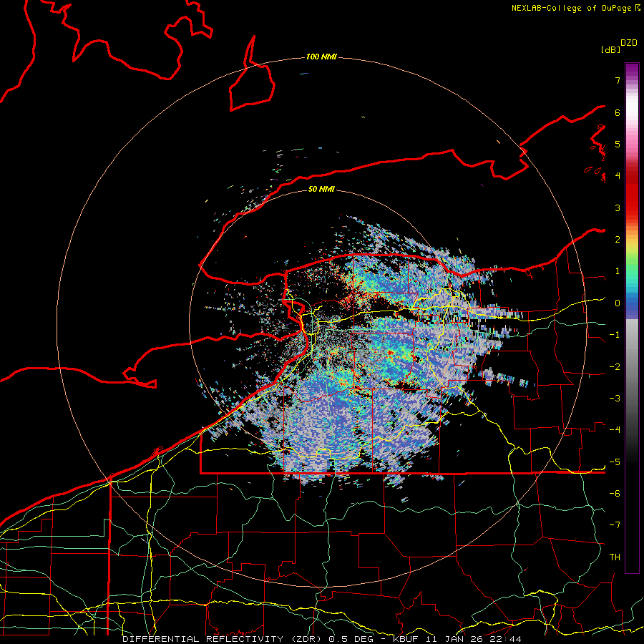Click the -1 dB value on color scale

tap(615, 335)
